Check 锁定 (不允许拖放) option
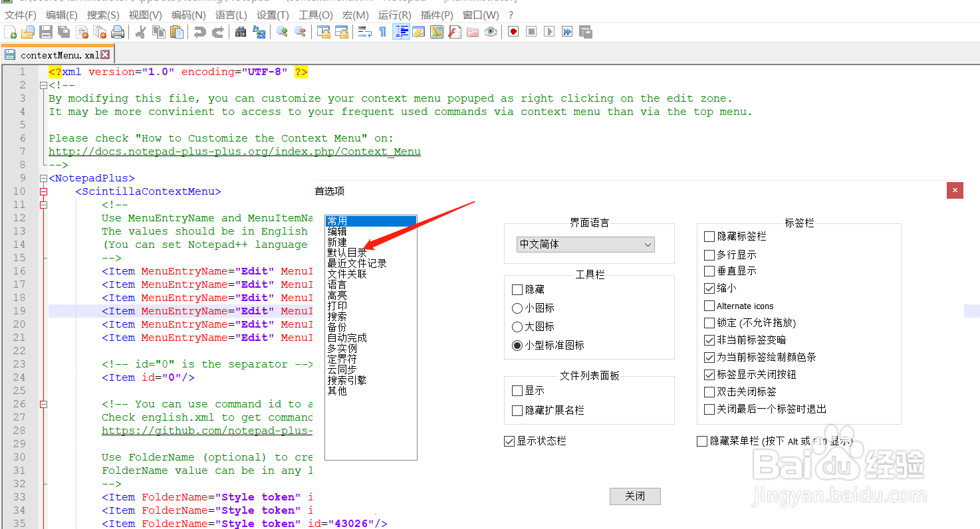980x529 pixels. coord(709,323)
